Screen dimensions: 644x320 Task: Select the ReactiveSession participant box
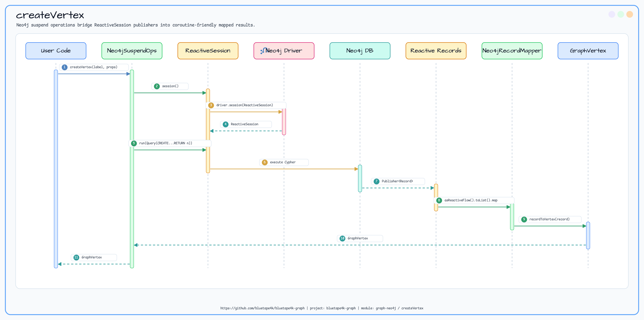pos(208,51)
